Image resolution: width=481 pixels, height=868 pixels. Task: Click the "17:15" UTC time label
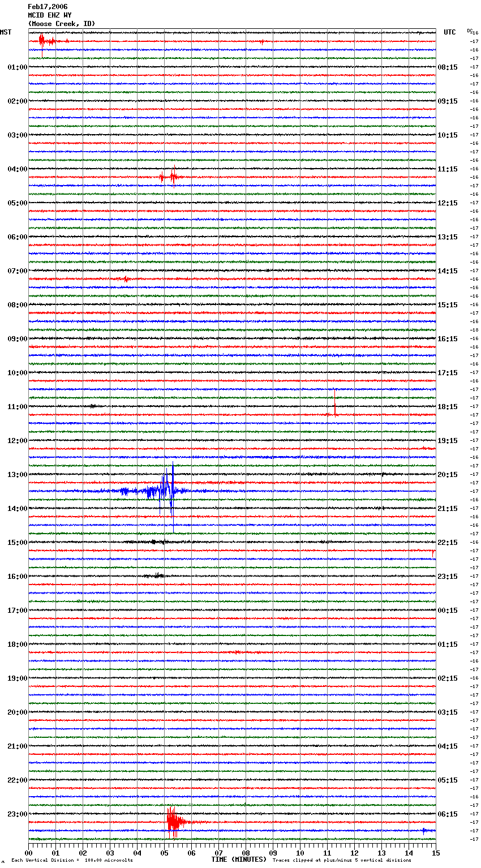[448, 373]
